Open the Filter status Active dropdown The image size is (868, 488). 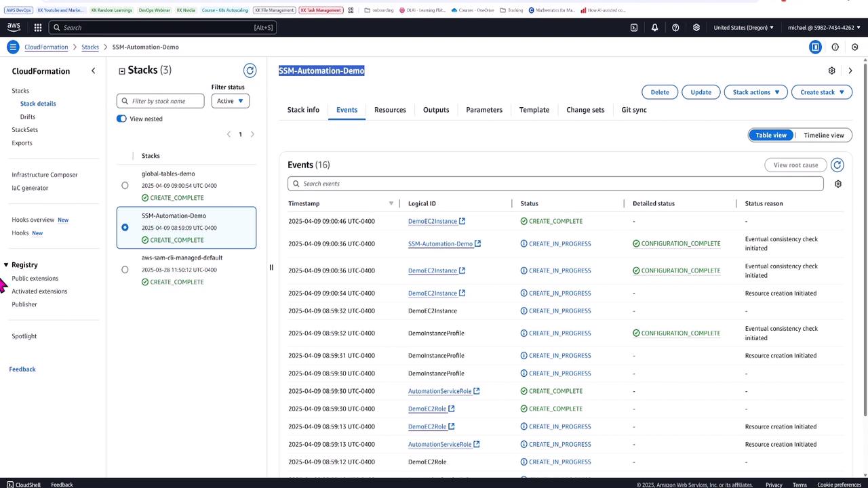pos(230,101)
